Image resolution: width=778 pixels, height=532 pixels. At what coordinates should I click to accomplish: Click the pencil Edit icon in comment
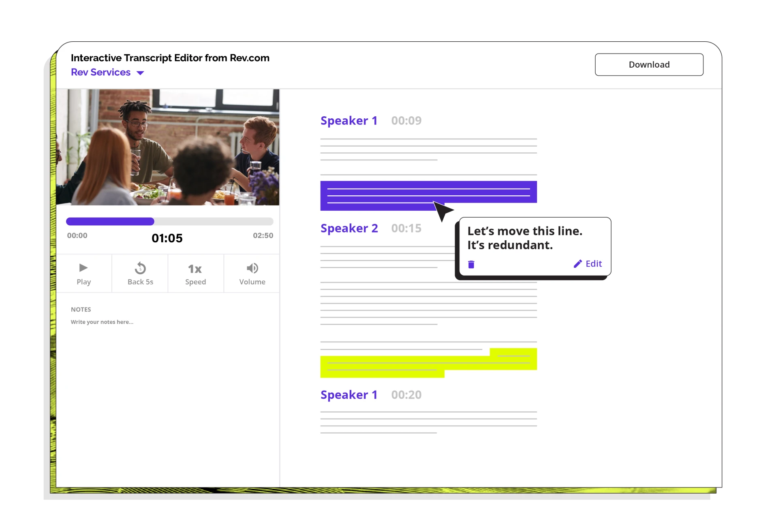(578, 264)
